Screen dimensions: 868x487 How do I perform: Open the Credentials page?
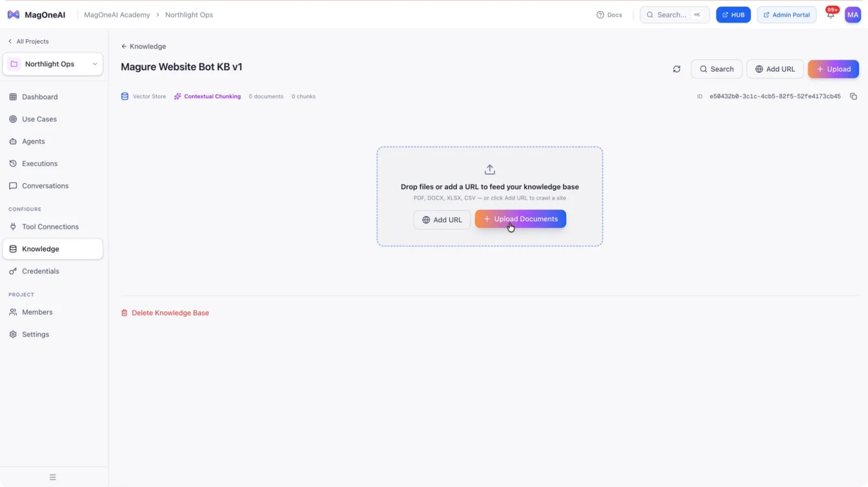[x=53, y=271]
